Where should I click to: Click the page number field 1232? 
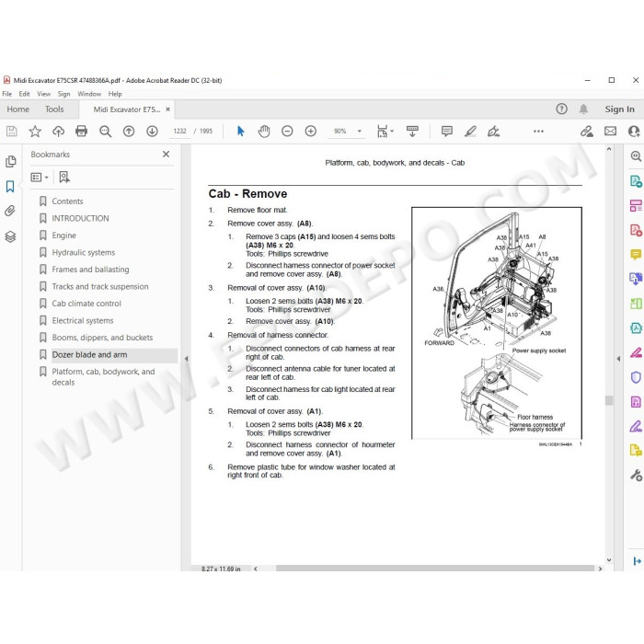(x=180, y=131)
